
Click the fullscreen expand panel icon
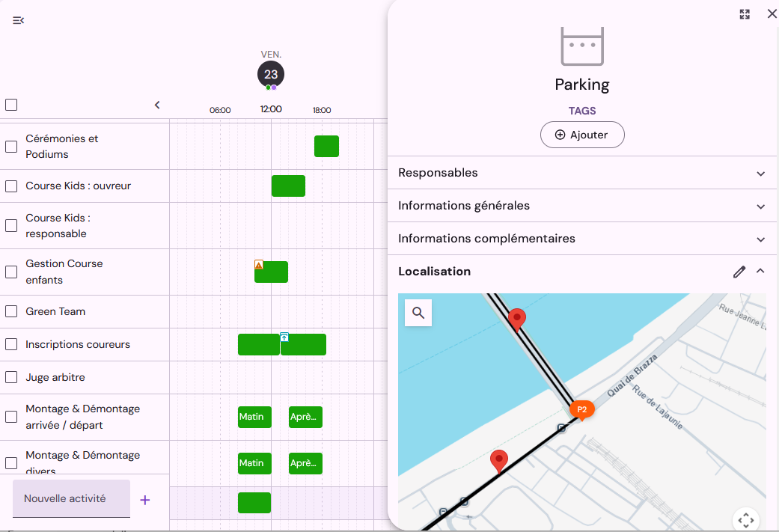pyautogui.click(x=745, y=14)
